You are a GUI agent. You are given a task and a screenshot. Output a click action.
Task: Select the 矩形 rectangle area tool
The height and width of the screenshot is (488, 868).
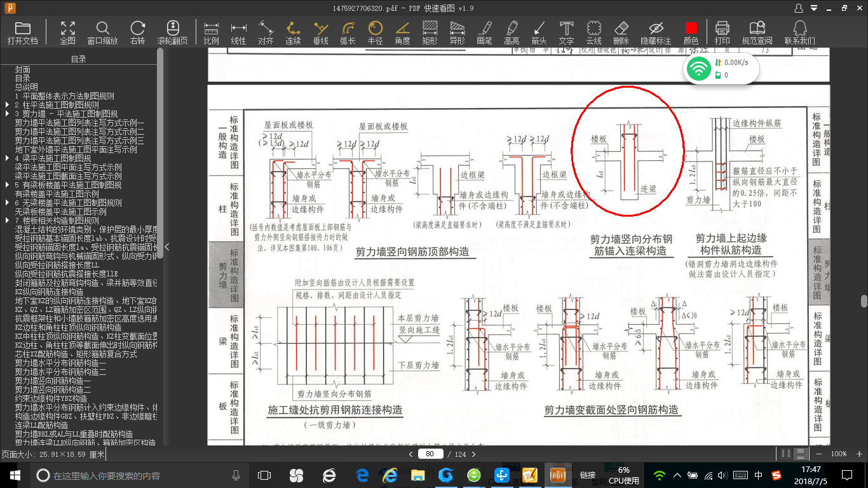(430, 33)
